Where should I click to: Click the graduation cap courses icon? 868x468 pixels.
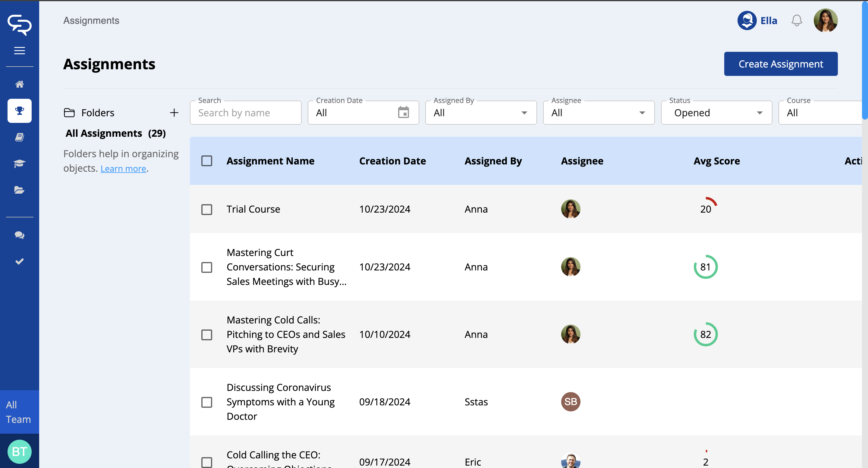[x=20, y=164]
